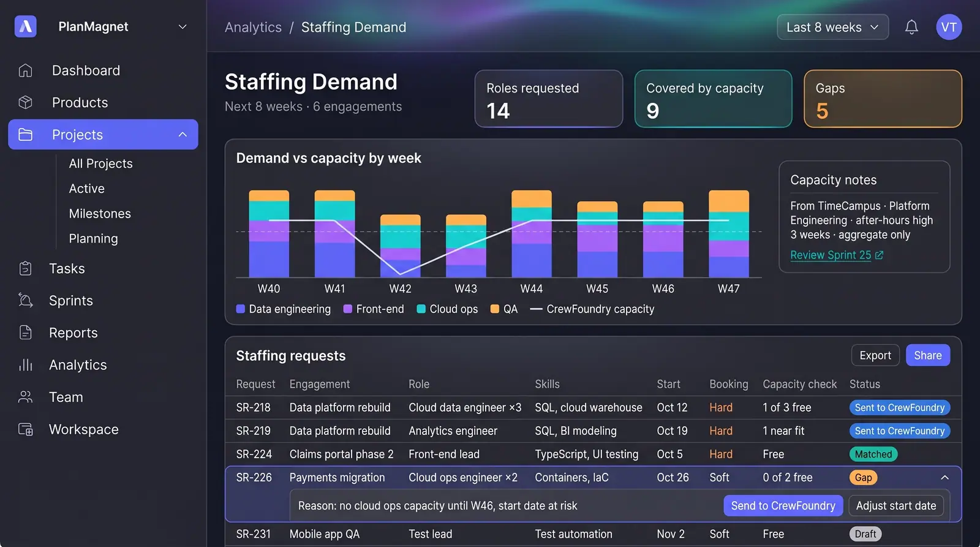Click the Projects folder icon

click(25, 135)
